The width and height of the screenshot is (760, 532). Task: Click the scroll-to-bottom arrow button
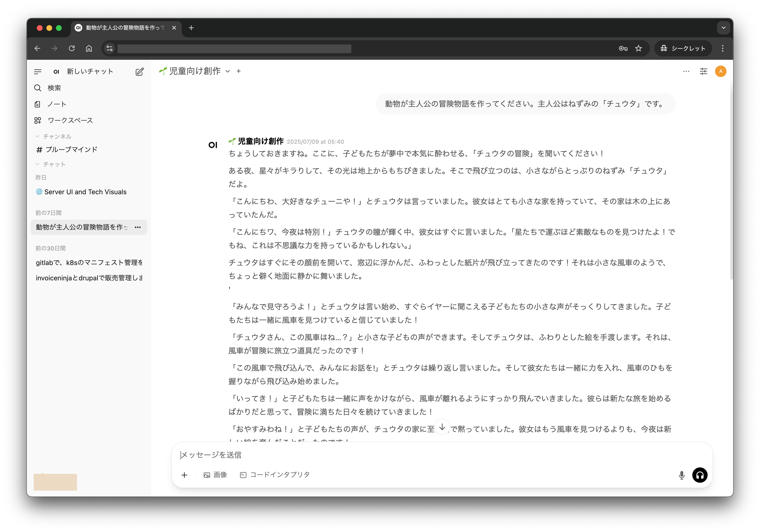(442, 427)
